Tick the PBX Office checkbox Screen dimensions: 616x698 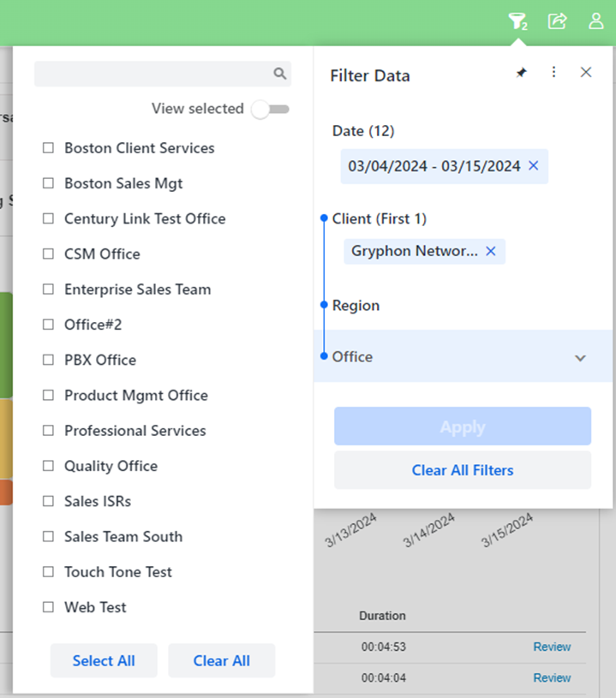pyautogui.click(x=48, y=360)
